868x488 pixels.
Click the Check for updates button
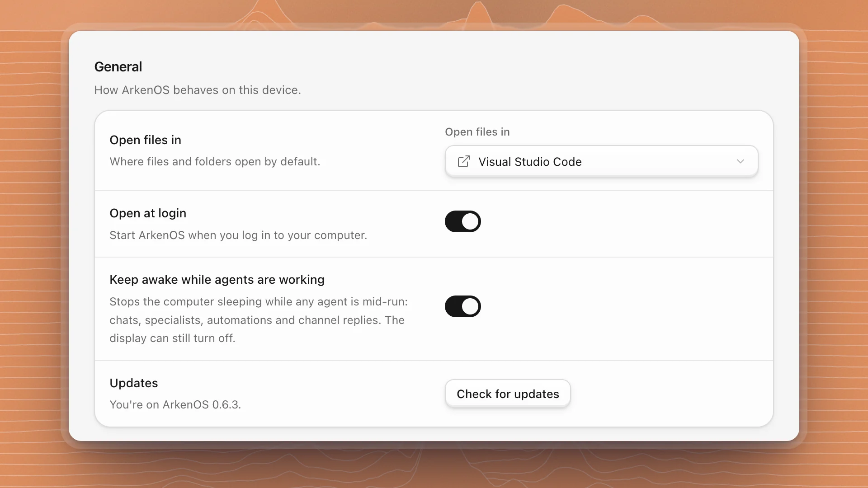point(508,394)
